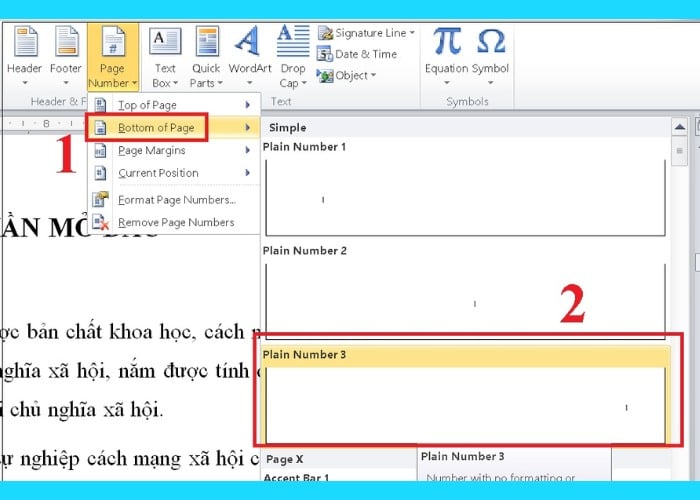Image resolution: width=700 pixels, height=500 pixels.
Task: Insert Date & Time icon
Action: [325, 54]
